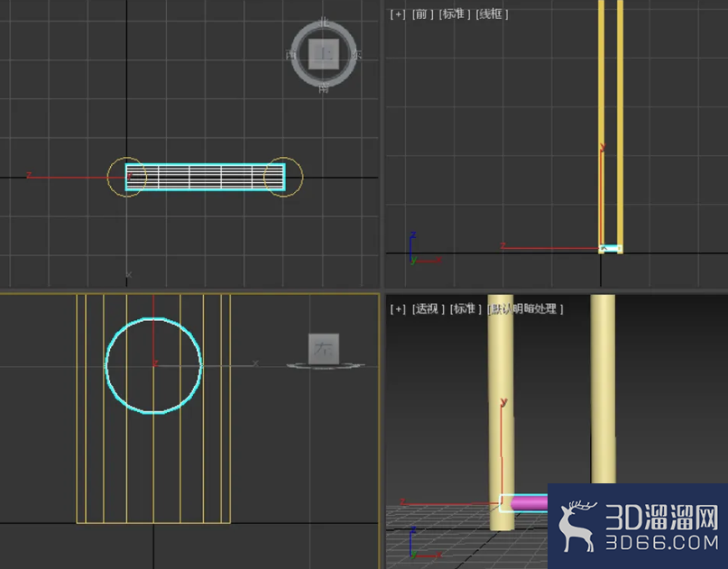Click the 左 face of the ViewCube
Viewport: 728px width, 569px height.
coord(324,349)
